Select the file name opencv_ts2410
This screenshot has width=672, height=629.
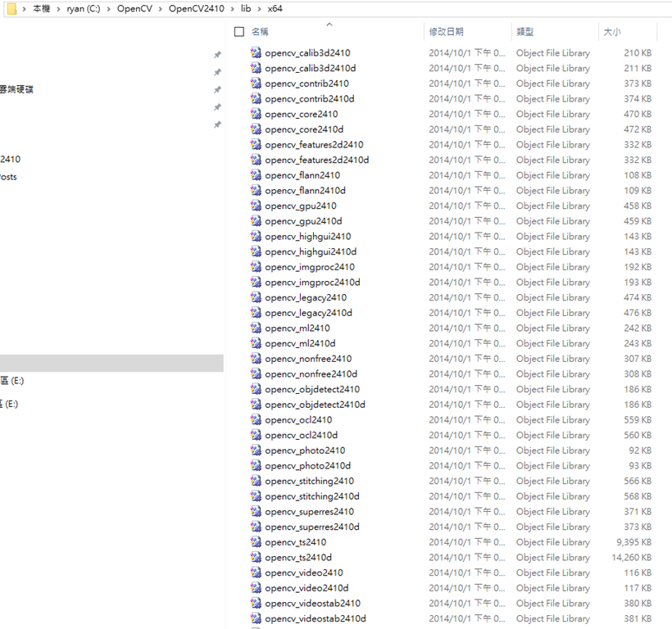coord(296,542)
